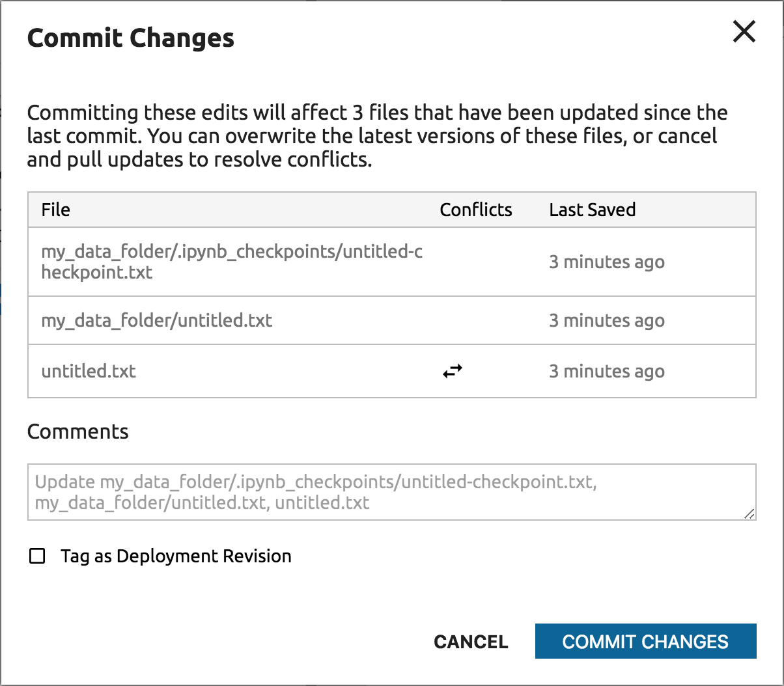Click the Conflicts column header

tap(475, 210)
